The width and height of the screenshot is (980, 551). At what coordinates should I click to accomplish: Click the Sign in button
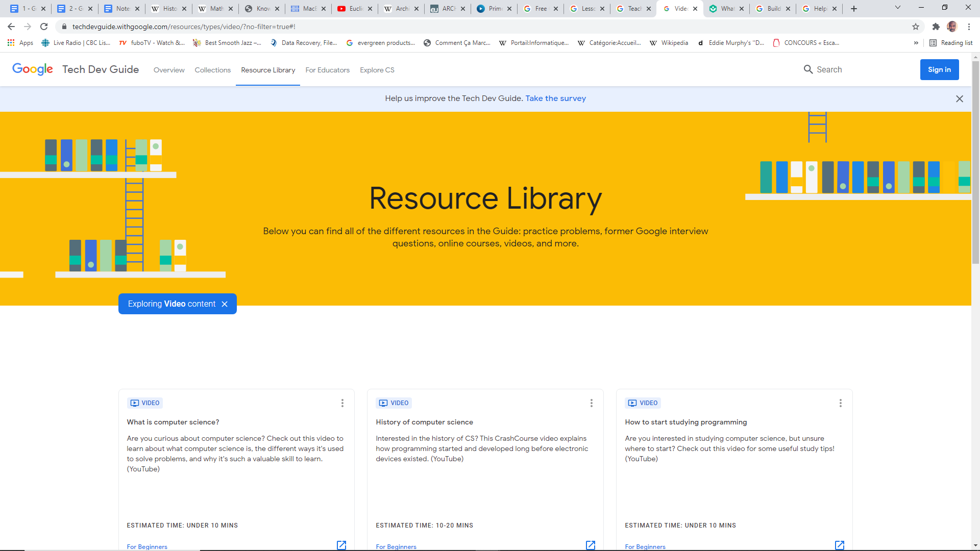(939, 70)
